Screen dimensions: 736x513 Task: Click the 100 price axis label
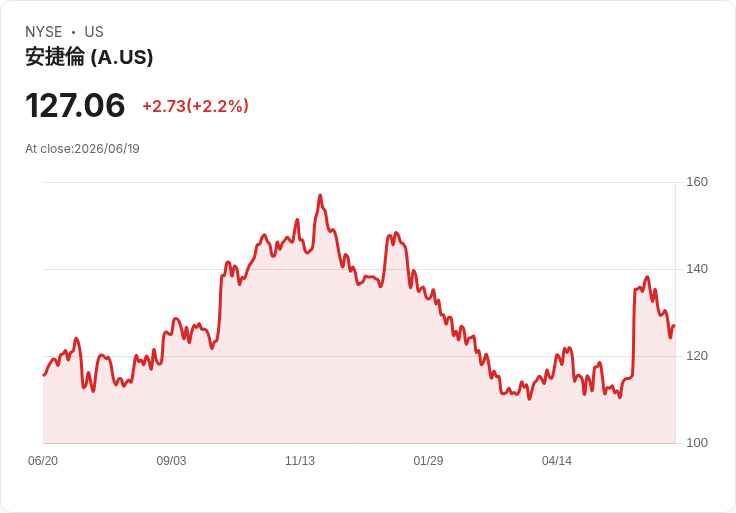pyautogui.click(x=697, y=443)
